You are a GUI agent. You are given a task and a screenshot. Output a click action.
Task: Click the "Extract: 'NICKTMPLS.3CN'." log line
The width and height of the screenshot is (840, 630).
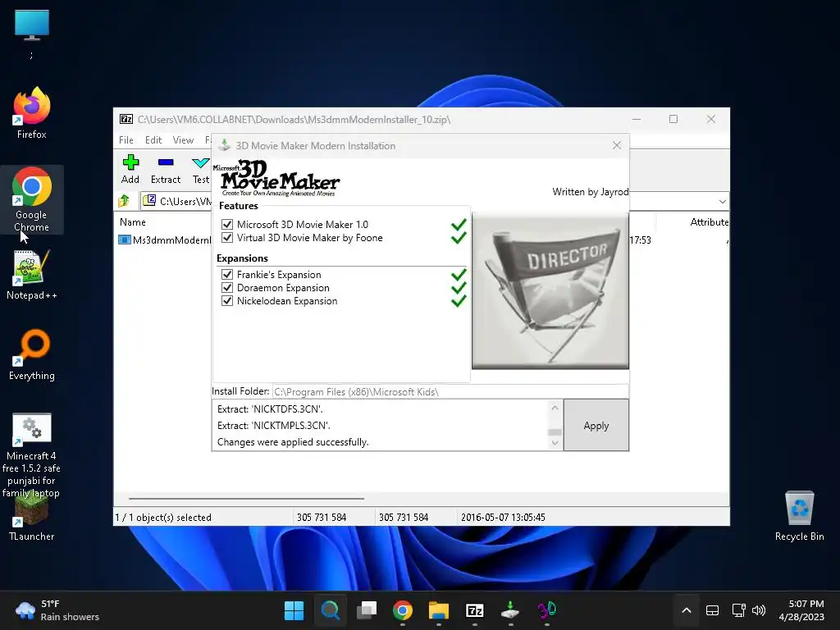pyautogui.click(x=274, y=426)
